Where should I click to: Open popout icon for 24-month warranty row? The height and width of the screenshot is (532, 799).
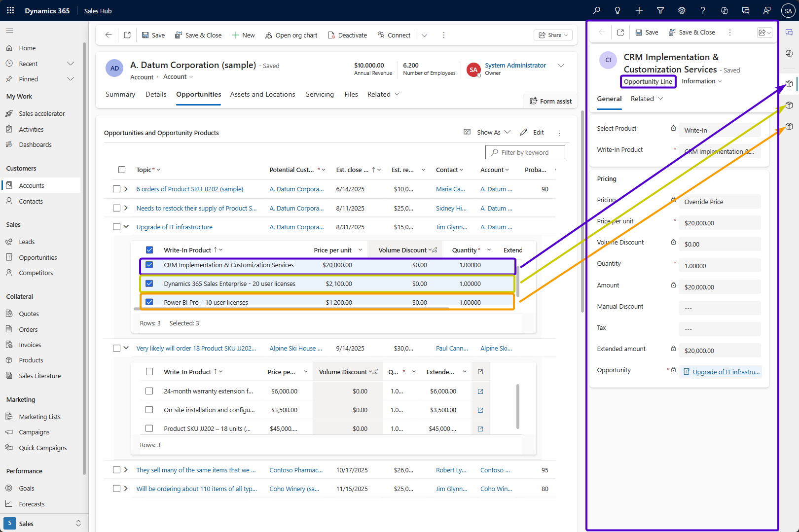[x=480, y=391]
